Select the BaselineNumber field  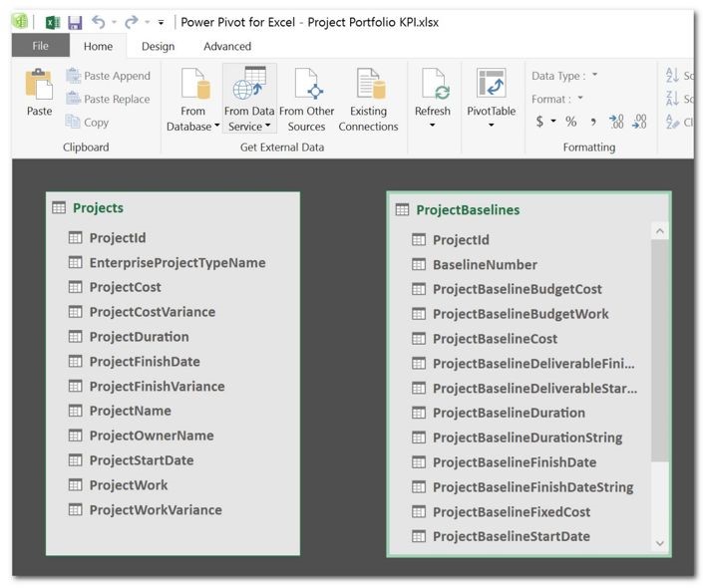[485, 265]
